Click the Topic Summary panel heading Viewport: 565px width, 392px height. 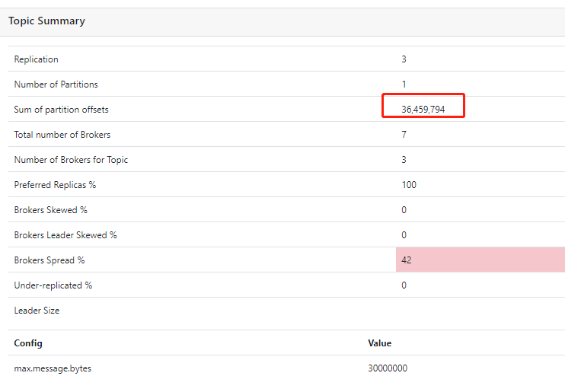46,21
